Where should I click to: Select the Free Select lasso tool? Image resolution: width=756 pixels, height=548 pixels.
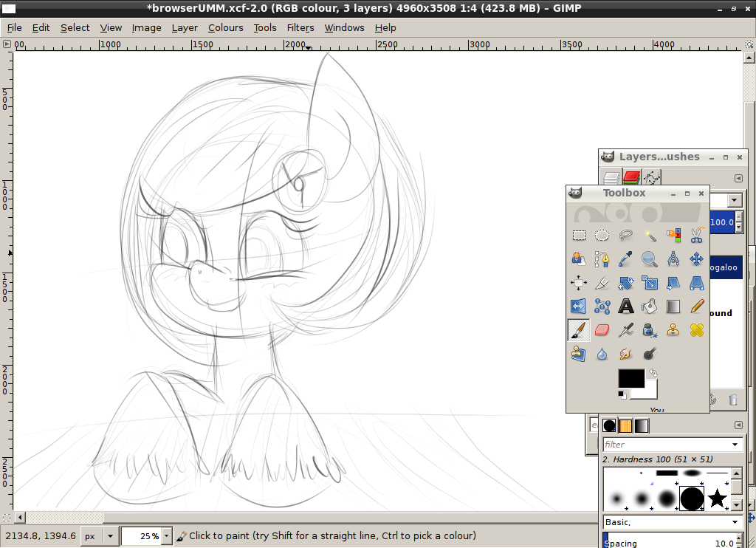626,236
